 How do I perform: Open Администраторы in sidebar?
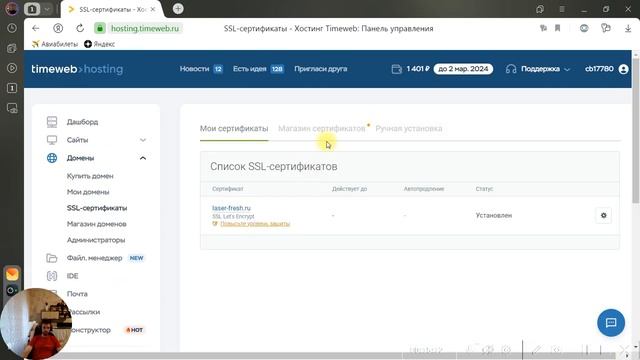pyautogui.click(x=96, y=240)
